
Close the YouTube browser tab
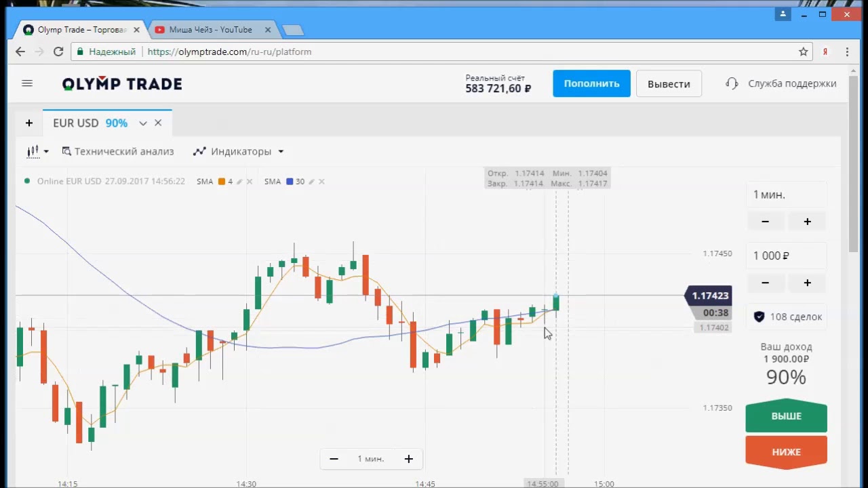pyautogui.click(x=267, y=30)
